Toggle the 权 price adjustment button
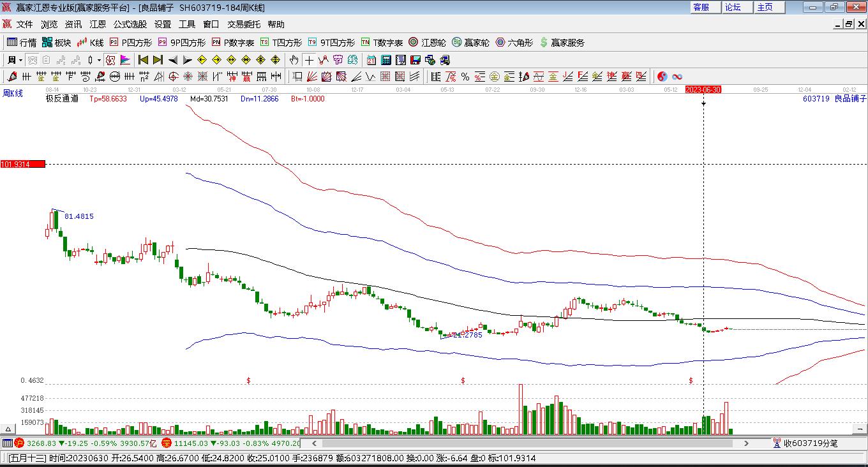Screen dimensions: 868x467 click(x=110, y=60)
